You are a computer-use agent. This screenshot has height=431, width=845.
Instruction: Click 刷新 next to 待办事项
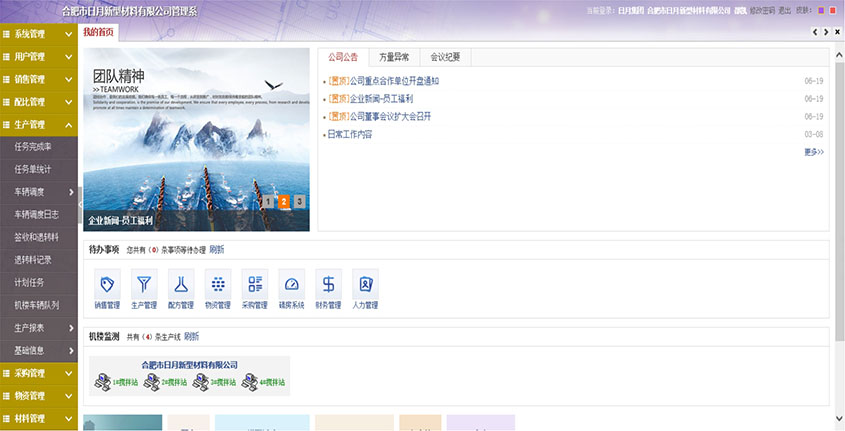click(x=217, y=249)
